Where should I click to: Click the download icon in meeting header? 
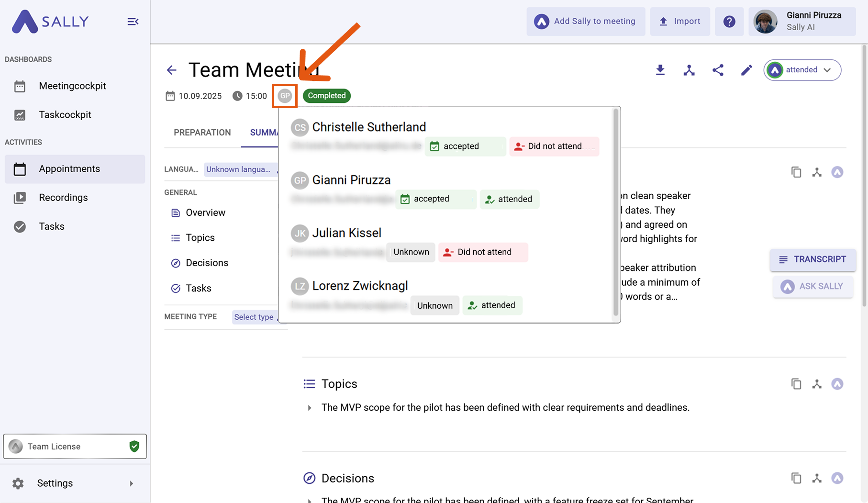click(660, 70)
